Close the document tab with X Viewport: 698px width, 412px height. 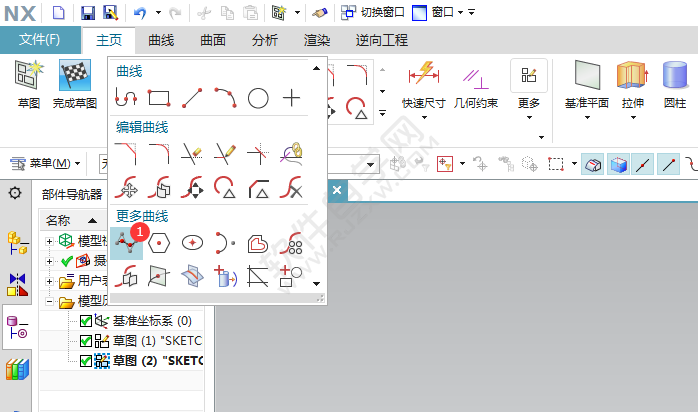tap(337, 190)
